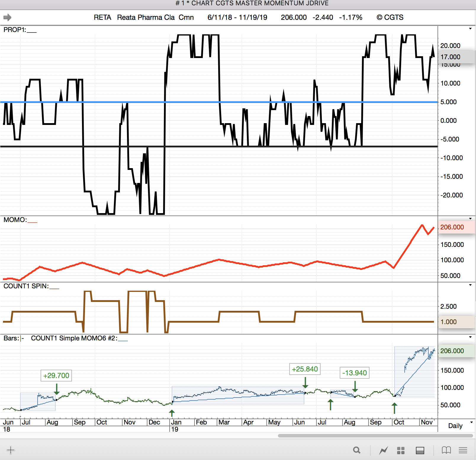Click the red MOMO line color sample

point(32,222)
